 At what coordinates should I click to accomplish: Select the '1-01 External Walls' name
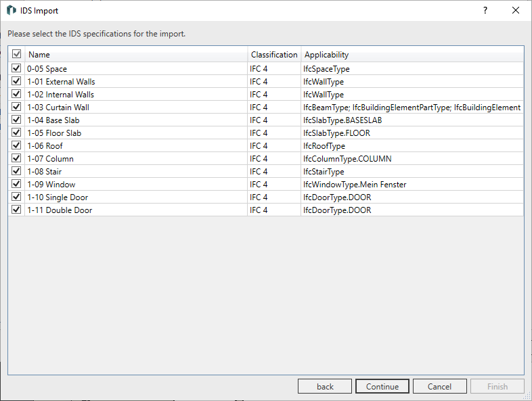[61, 82]
